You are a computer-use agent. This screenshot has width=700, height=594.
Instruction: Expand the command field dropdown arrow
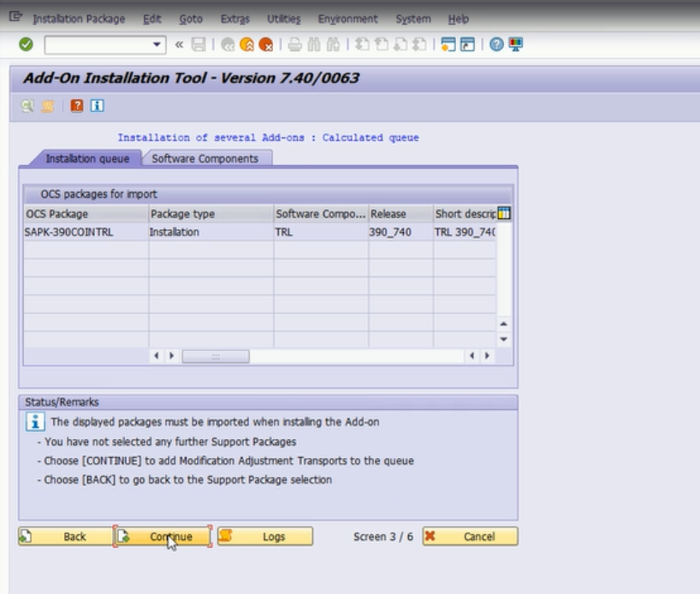pyautogui.click(x=157, y=45)
